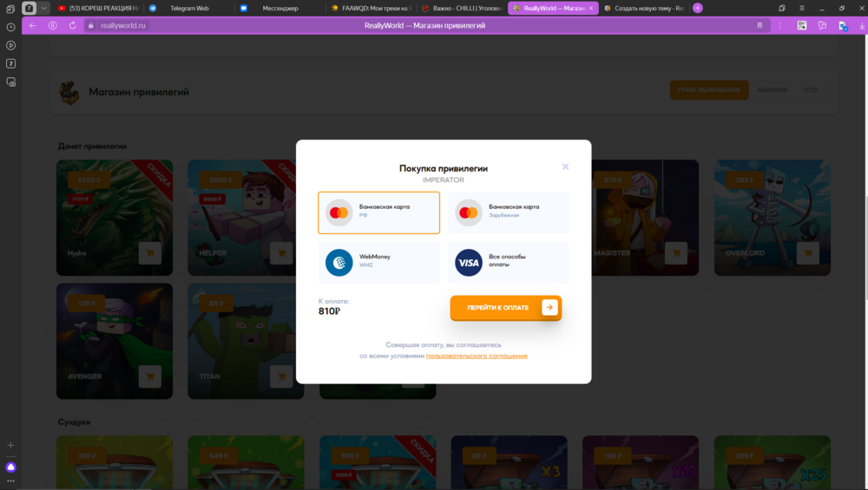This screenshot has width=868, height=490.
Task: Close the privilege purchase dialog
Action: click(565, 167)
